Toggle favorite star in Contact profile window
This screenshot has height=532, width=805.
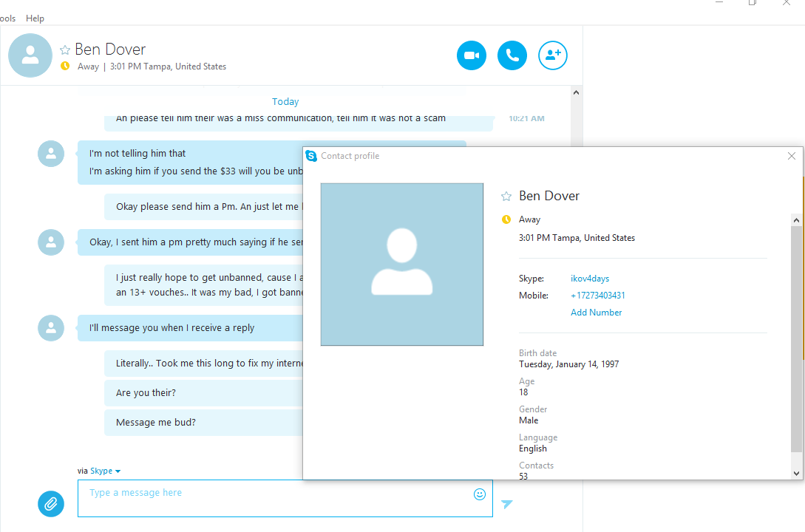click(x=506, y=196)
